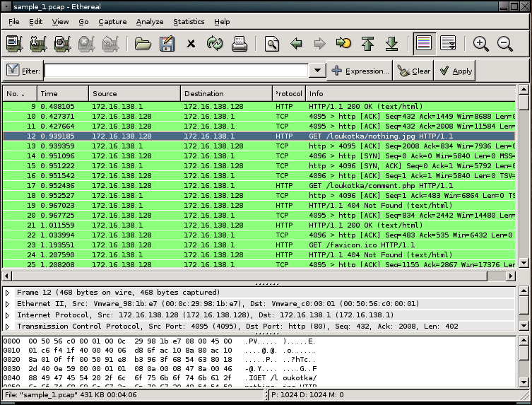Expand the Ethernet II tree node

(x=8, y=304)
